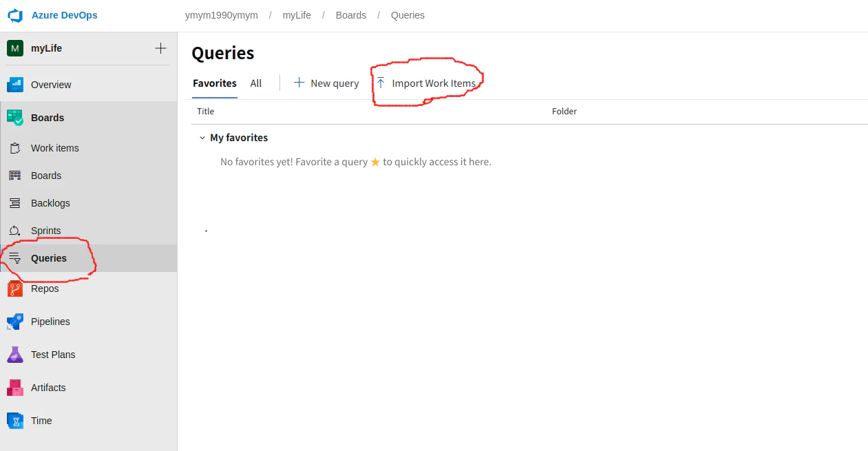This screenshot has width=868, height=451.
Task: Click the plus icon beside myLife
Action: (x=160, y=48)
